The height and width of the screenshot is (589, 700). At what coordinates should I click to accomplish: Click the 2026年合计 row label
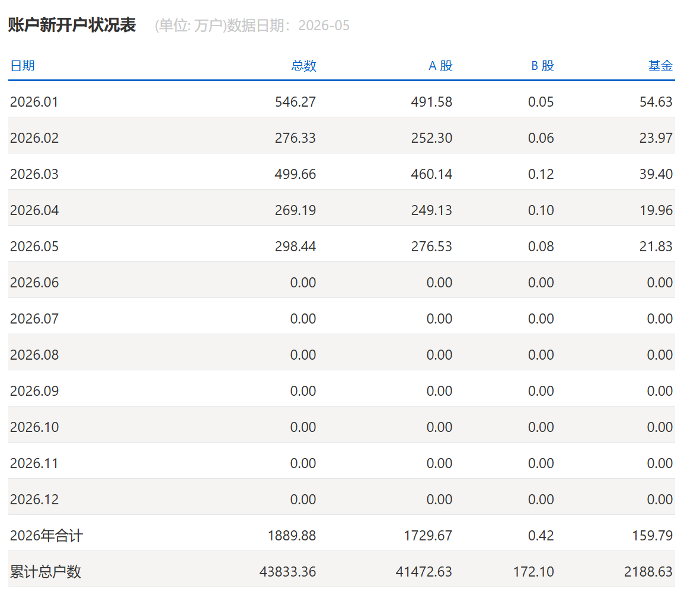pos(46,536)
